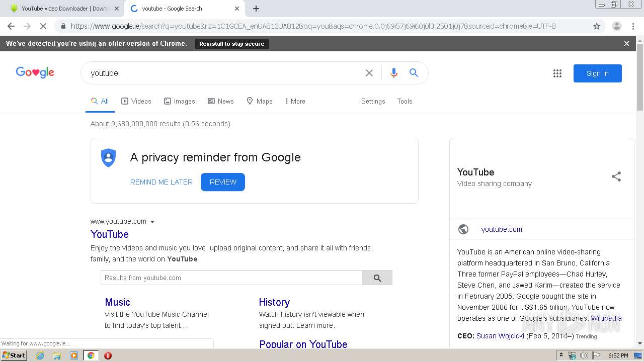Click Reinstall to stay secure button
The height and width of the screenshot is (362, 644).
tap(232, 44)
